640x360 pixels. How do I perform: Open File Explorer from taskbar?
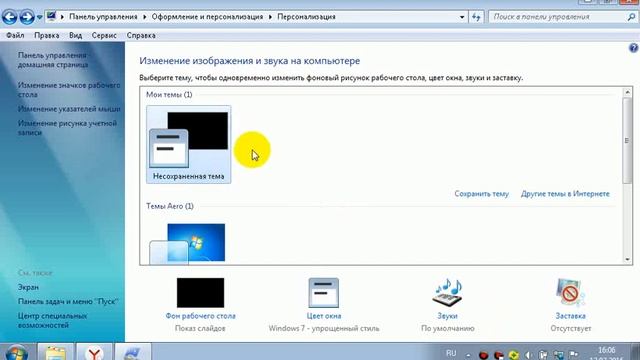[56, 353]
